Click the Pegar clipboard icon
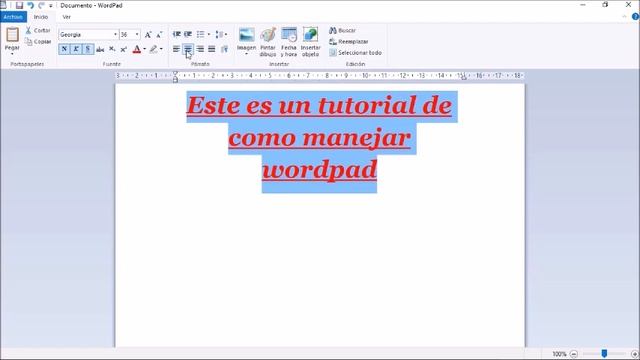 point(12,35)
